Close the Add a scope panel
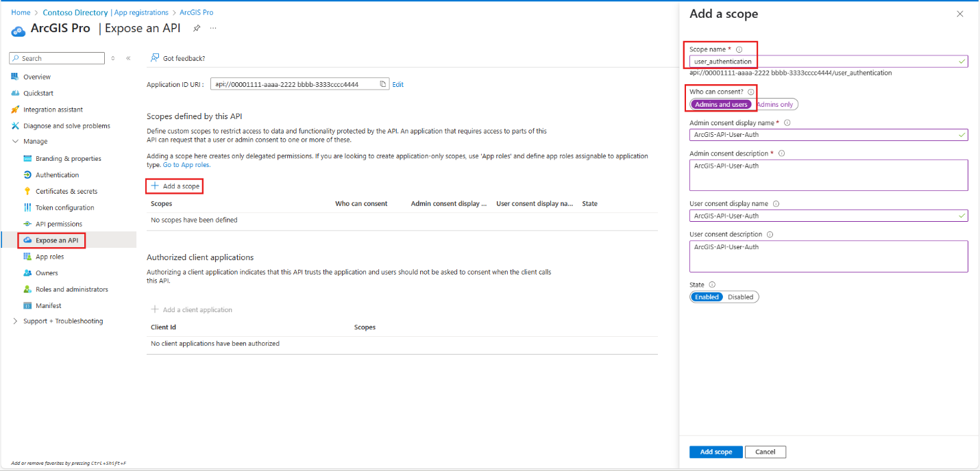The height and width of the screenshot is (471, 980). point(959,14)
